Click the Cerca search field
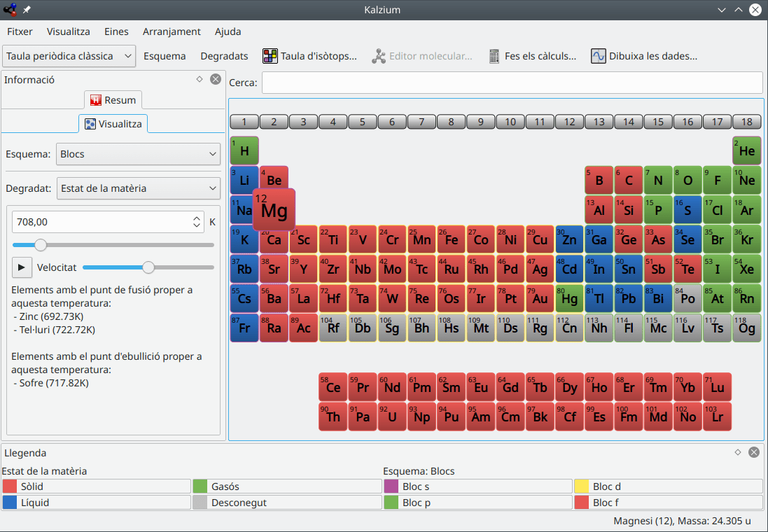The height and width of the screenshot is (532, 768). click(x=512, y=83)
